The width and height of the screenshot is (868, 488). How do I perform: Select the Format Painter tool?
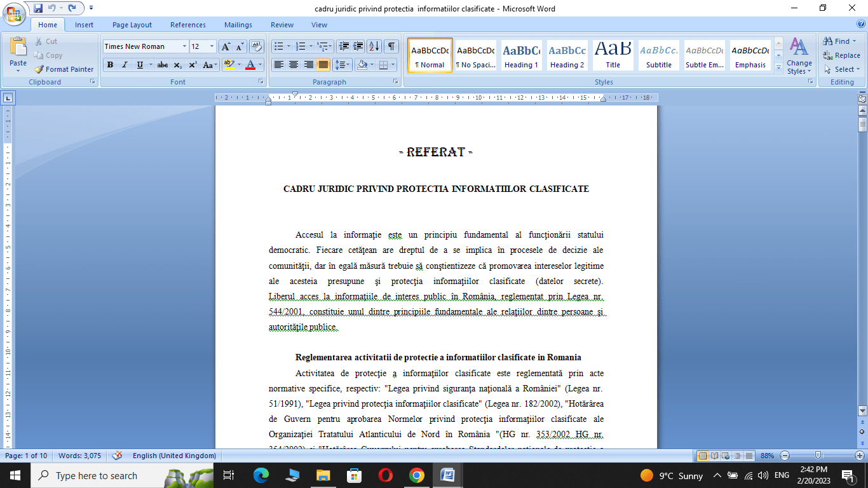[64, 69]
